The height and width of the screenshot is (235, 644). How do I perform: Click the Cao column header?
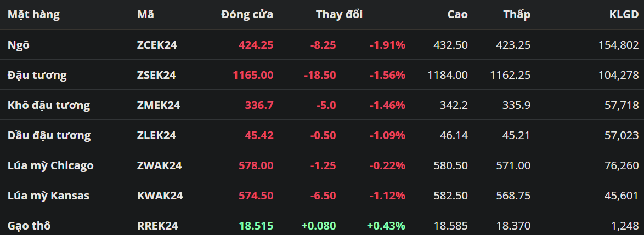pos(457,15)
